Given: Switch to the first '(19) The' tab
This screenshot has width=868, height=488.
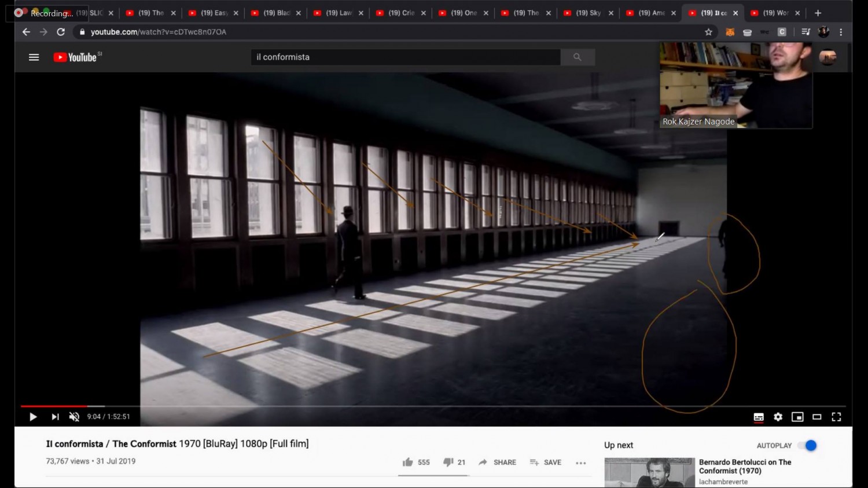Looking at the screenshot, I should pyautogui.click(x=150, y=13).
